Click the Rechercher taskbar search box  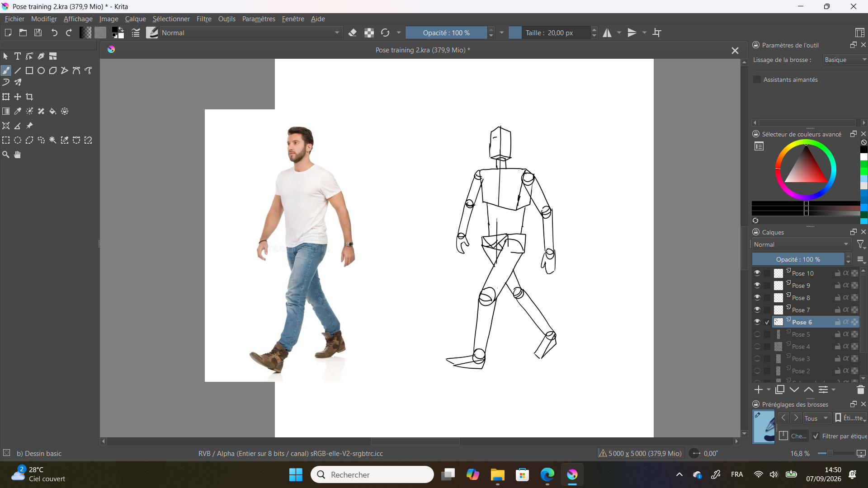click(x=372, y=474)
